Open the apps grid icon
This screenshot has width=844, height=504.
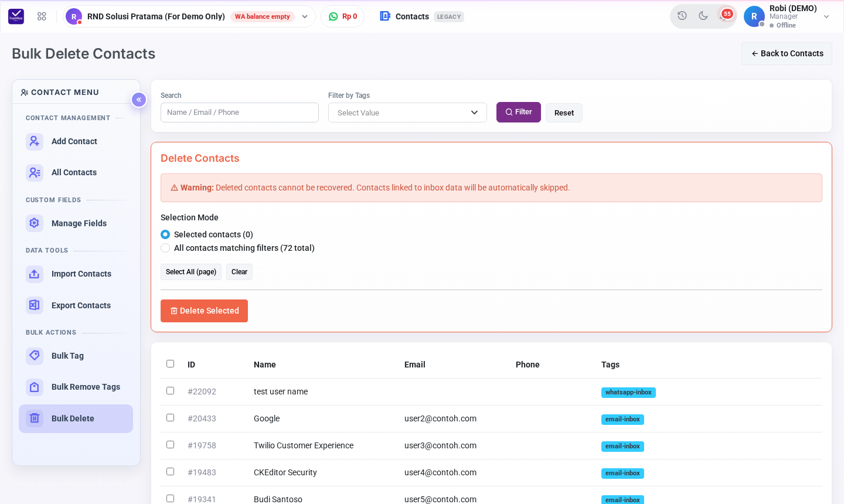pyautogui.click(x=42, y=16)
